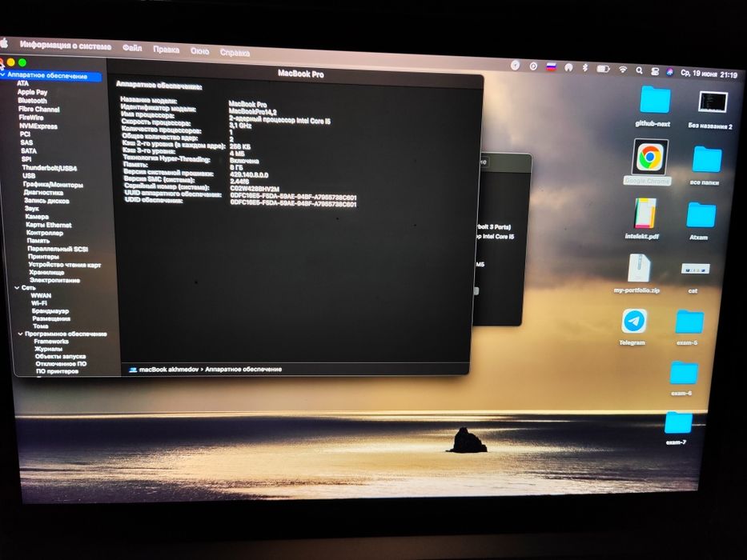
Task: Open the Правка menu
Action: 167,50
